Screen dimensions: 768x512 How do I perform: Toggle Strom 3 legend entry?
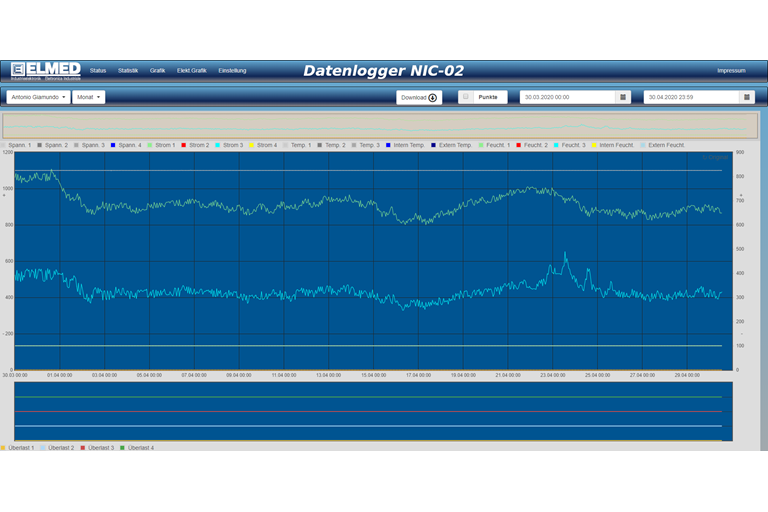232,145
